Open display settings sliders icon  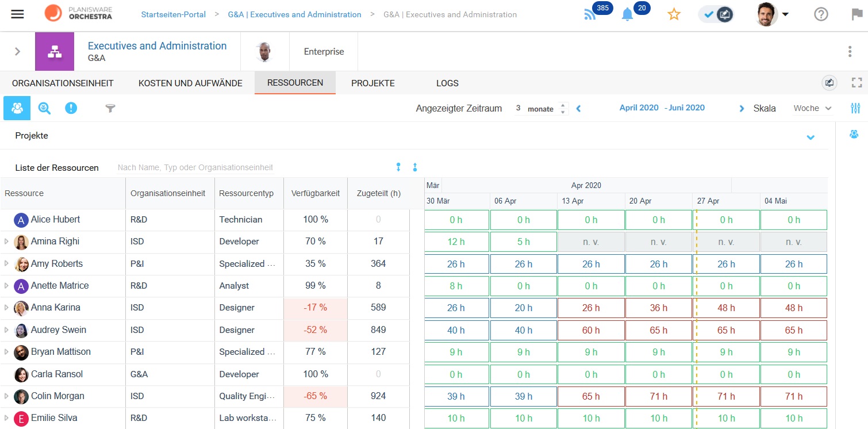tap(855, 108)
